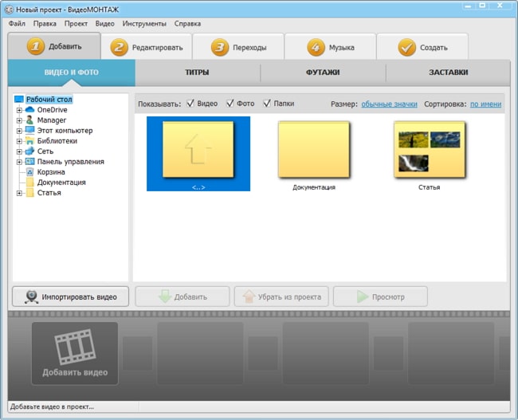Switch to the Титры tab
Viewport: 518px width, 420px height.
pos(197,73)
